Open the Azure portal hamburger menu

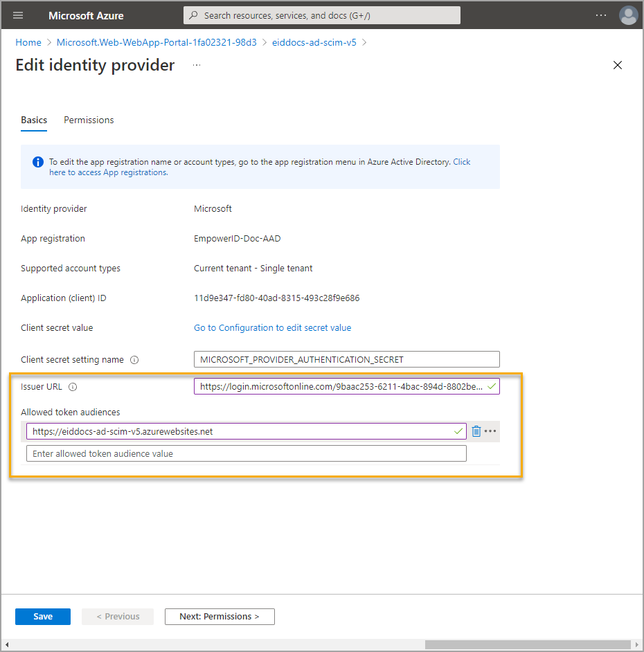18,15
